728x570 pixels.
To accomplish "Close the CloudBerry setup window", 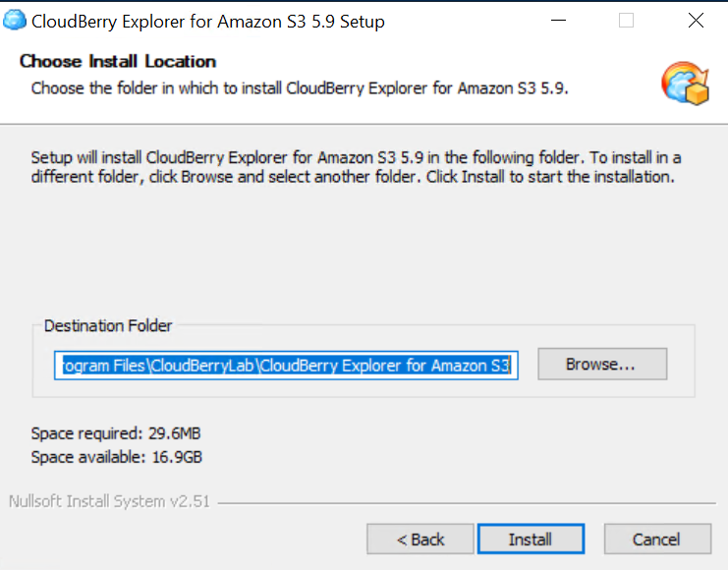I will (696, 21).
